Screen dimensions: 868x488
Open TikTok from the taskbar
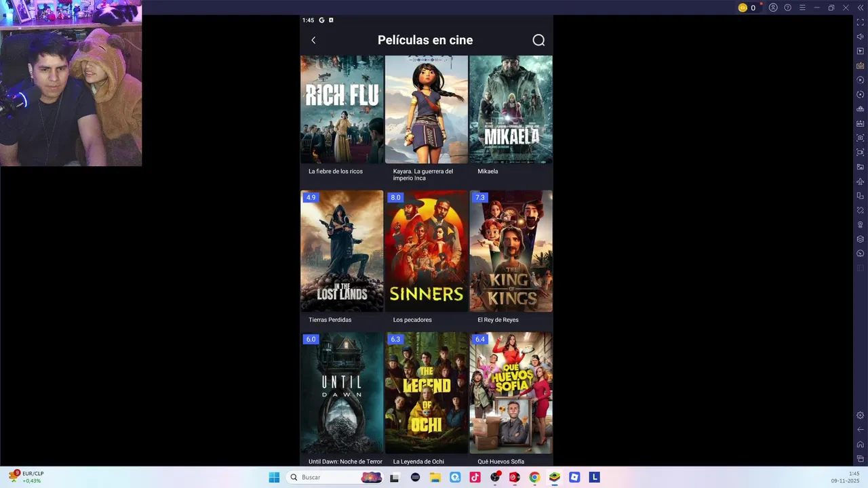475,477
